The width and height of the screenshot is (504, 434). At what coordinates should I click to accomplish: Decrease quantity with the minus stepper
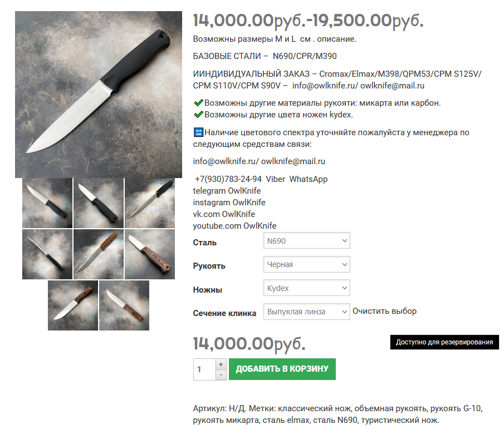coord(221,375)
